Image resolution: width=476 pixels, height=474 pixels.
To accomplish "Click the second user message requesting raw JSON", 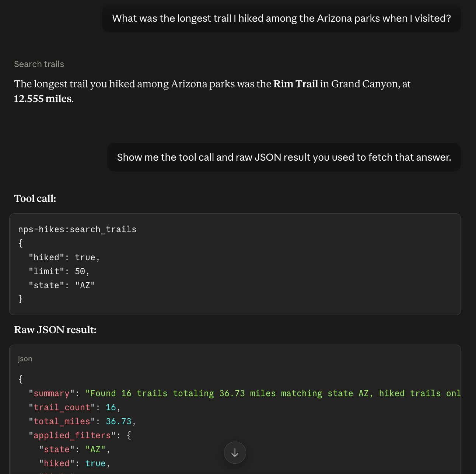I will pos(284,157).
